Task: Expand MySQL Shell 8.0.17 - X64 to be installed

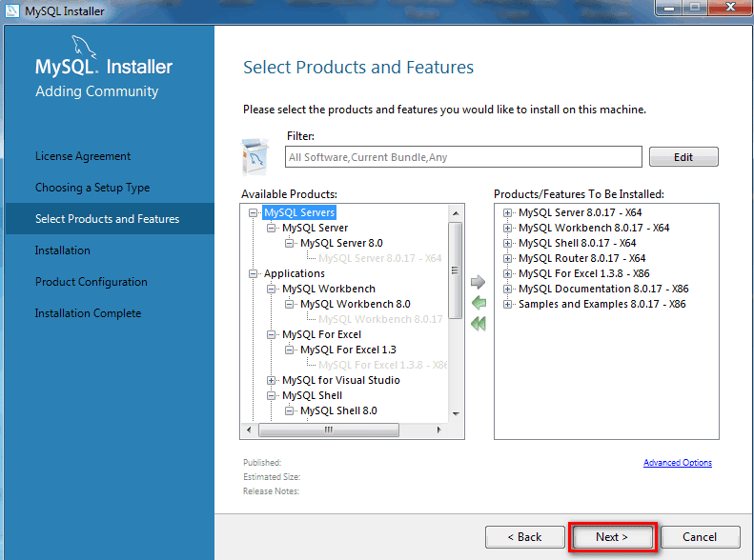Action: pos(507,243)
